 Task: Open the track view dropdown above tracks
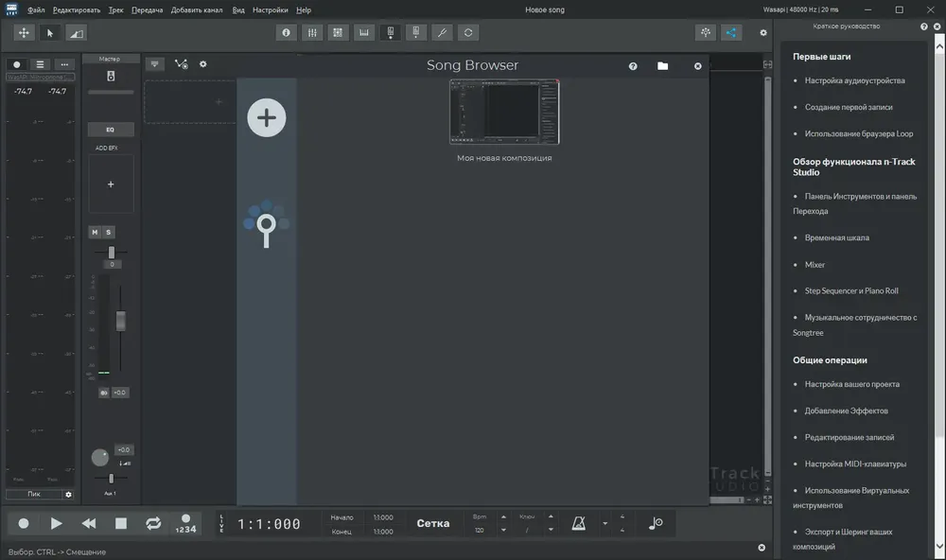point(155,64)
